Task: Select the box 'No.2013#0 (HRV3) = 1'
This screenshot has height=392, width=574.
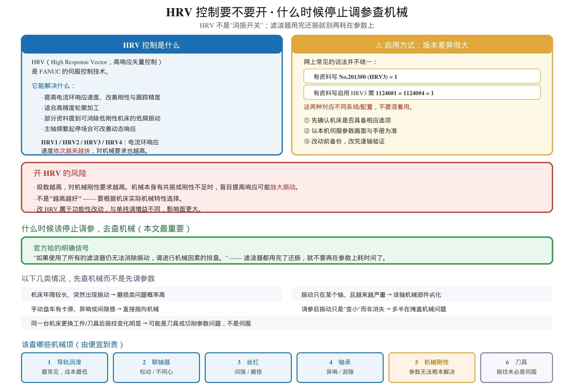Action: point(422,76)
